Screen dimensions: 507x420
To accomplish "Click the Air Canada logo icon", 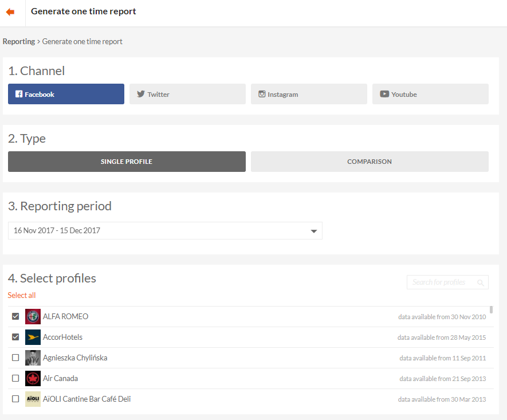I will tap(33, 378).
